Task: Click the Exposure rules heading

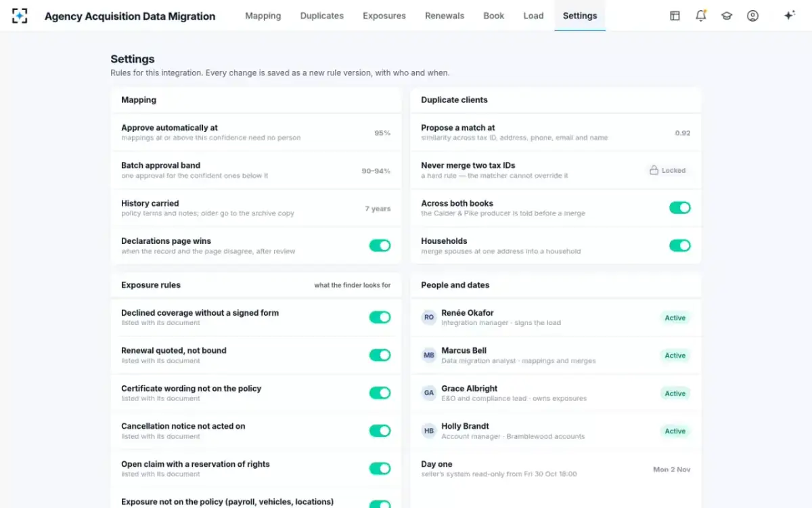Action: [x=151, y=285]
